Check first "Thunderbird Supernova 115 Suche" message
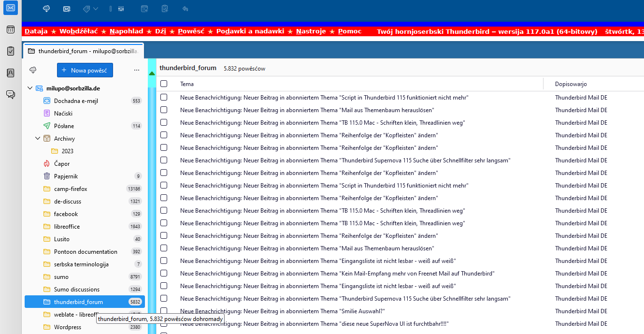This screenshot has width=644, height=334. click(x=164, y=160)
